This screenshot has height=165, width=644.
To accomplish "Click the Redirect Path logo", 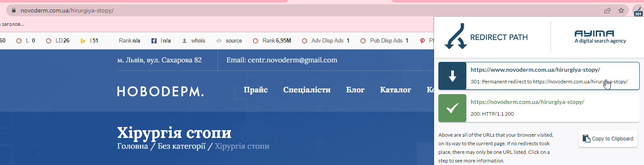I will coord(486,37).
